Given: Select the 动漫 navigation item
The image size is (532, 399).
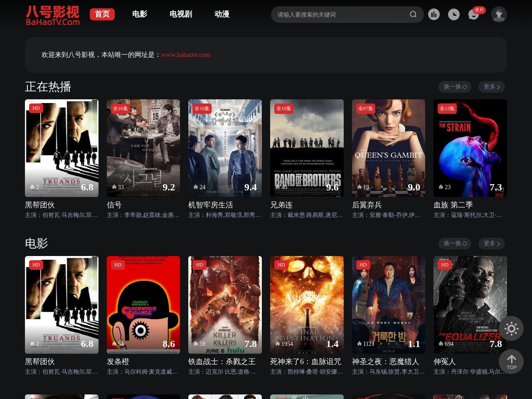Looking at the screenshot, I should tap(222, 14).
